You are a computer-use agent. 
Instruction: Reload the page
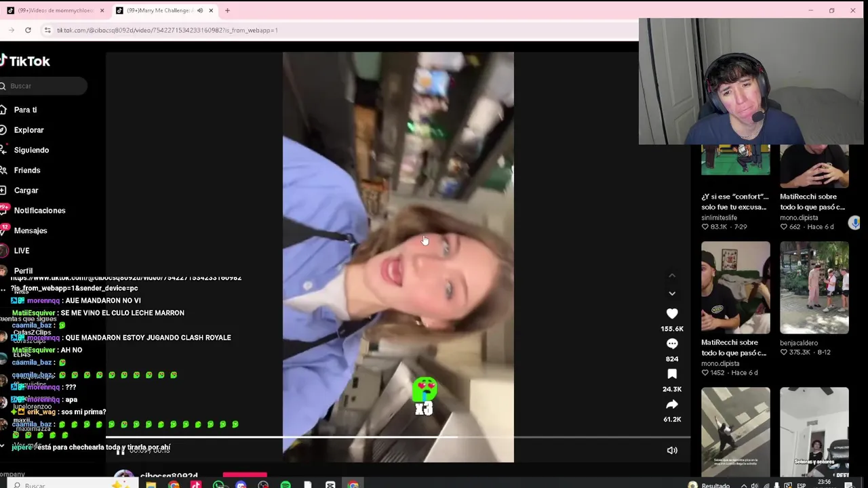coord(28,30)
